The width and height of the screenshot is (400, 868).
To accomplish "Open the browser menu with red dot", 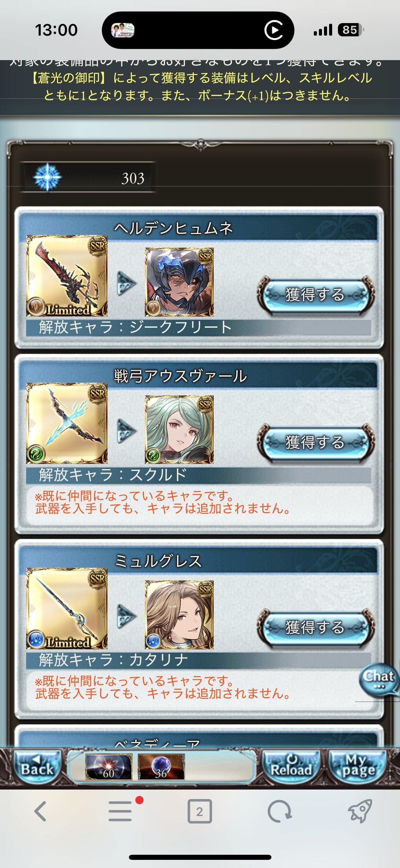I will point(120,811).
